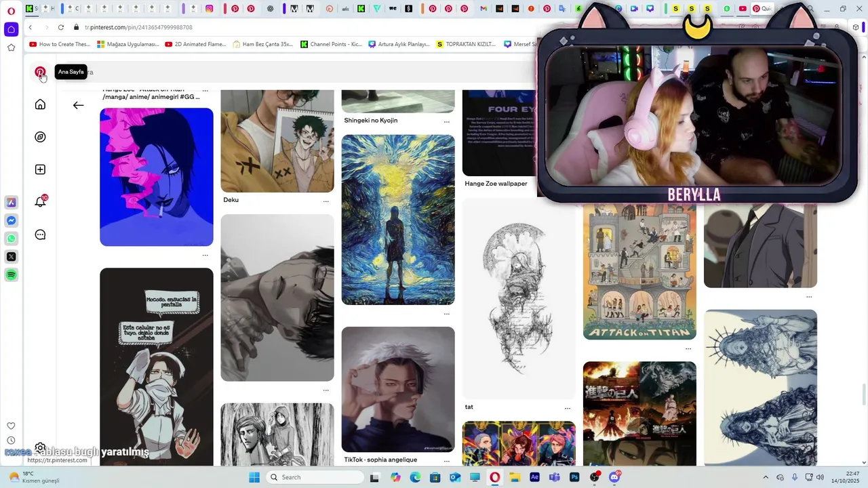The width and height of the screenshot is (868, 488).
Task: Open the Levi cleaning outfit pin
Action: coord(157,367)
